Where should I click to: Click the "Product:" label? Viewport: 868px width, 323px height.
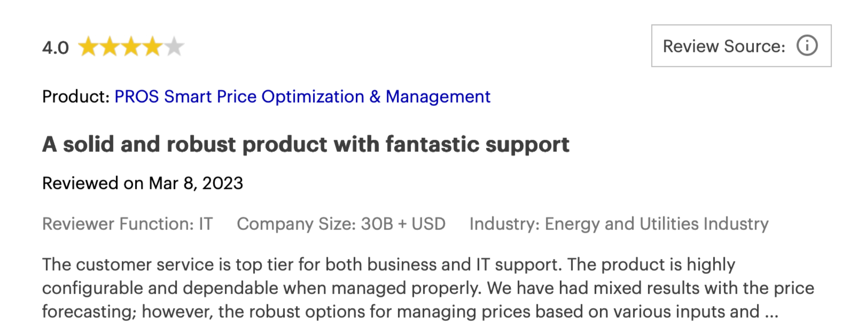(x=76, y=97)
